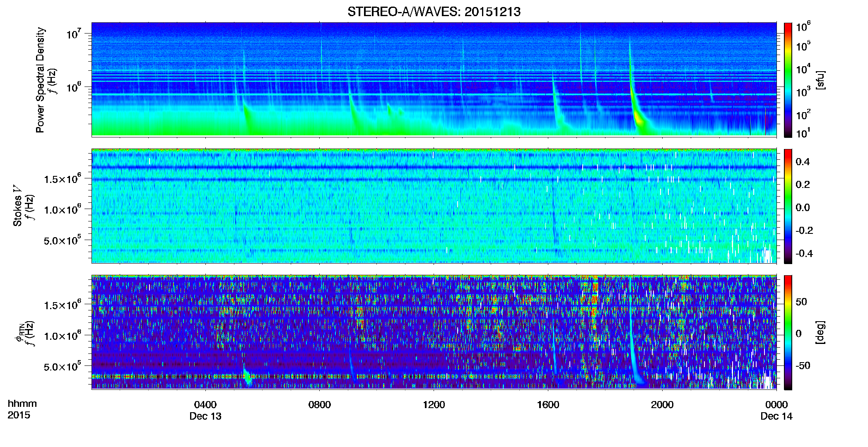The image size is (868, 447).
Task: Click the "0800" time axis label
Action: coord(320,404)
